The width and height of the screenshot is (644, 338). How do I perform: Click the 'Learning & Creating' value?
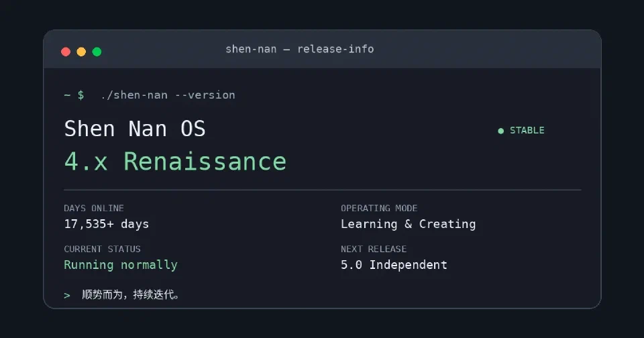point(409,224)
